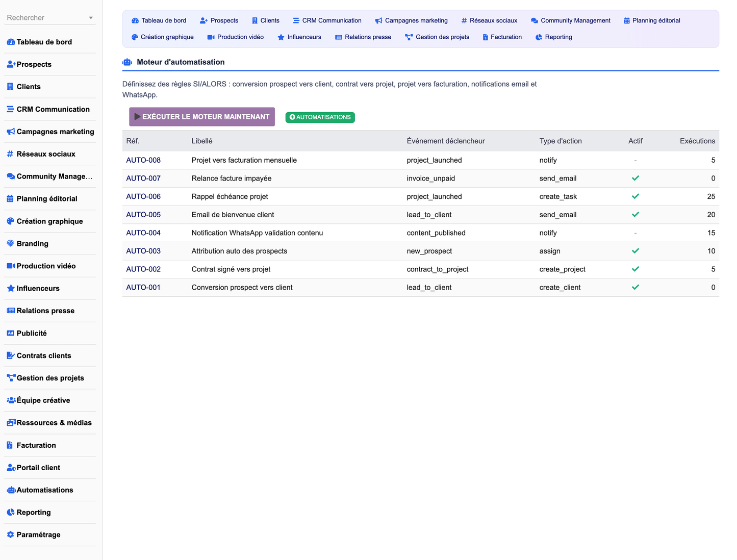The height and width of the screenshot is (560, 737).
Task: Click the Création graphique palette icon in sidebar
Action: (x=11, y=221)
